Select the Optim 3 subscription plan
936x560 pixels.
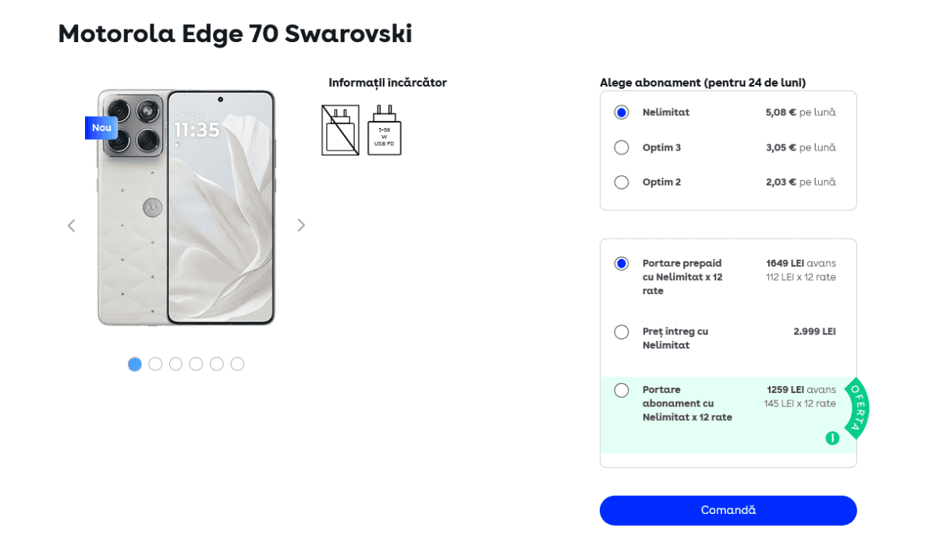pyautogui.click(x=622, y=147)
